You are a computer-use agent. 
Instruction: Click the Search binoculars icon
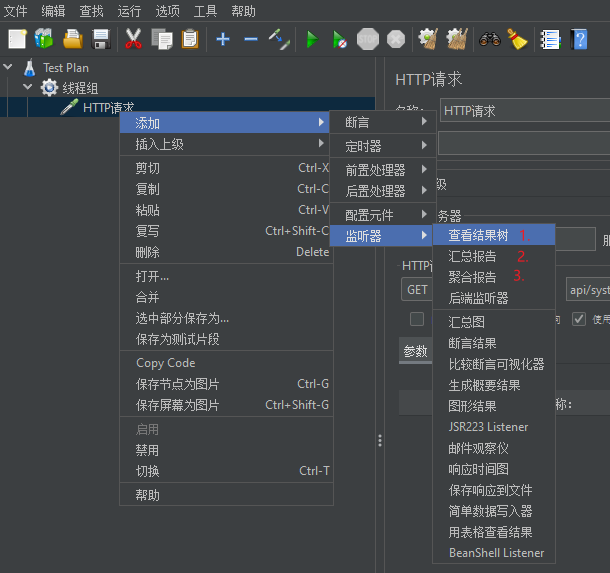point(489,39)
